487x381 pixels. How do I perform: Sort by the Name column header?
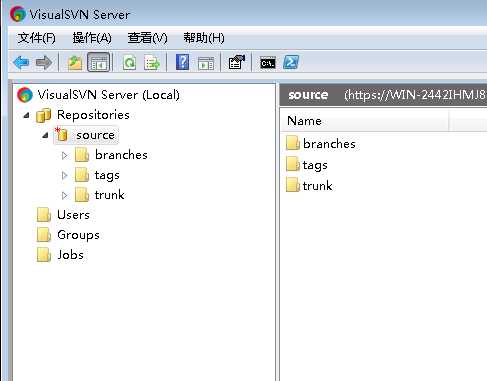(365, 121)
